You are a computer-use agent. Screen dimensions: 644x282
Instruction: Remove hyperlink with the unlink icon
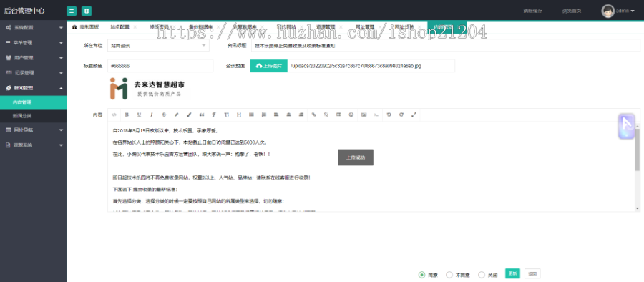[x=326, y=115]
